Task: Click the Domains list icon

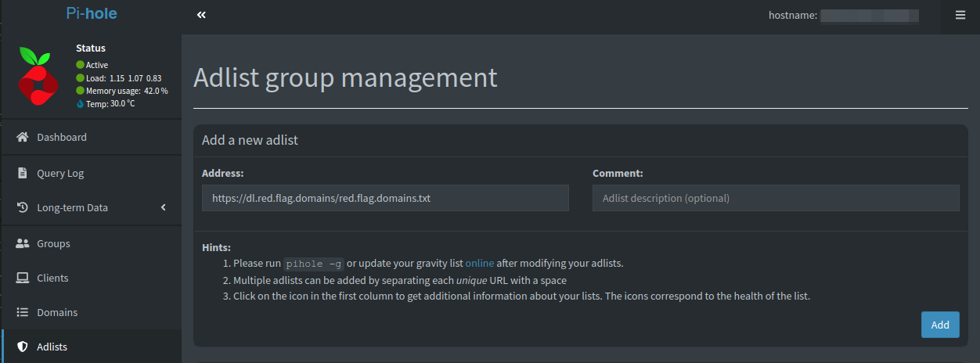Action: point(23,312)
